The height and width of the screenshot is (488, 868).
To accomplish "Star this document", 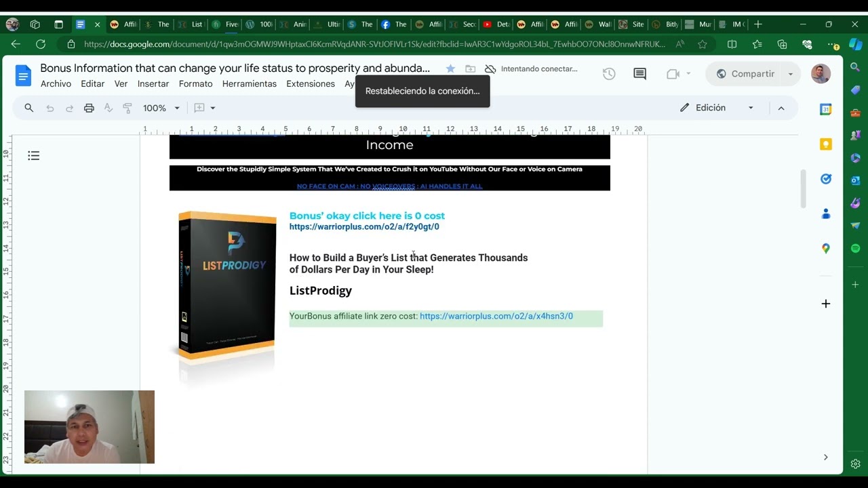I will (450, 68).
